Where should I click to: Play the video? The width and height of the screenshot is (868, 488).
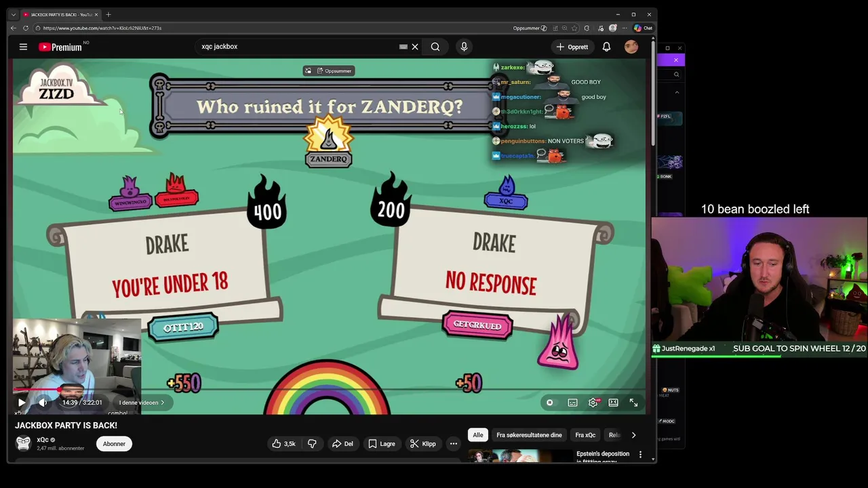22,403
